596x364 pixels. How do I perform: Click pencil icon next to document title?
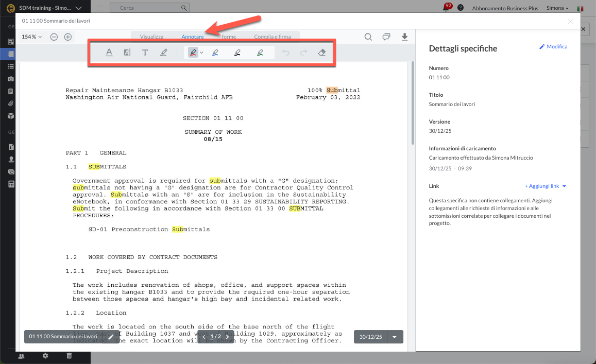[111, 337]
